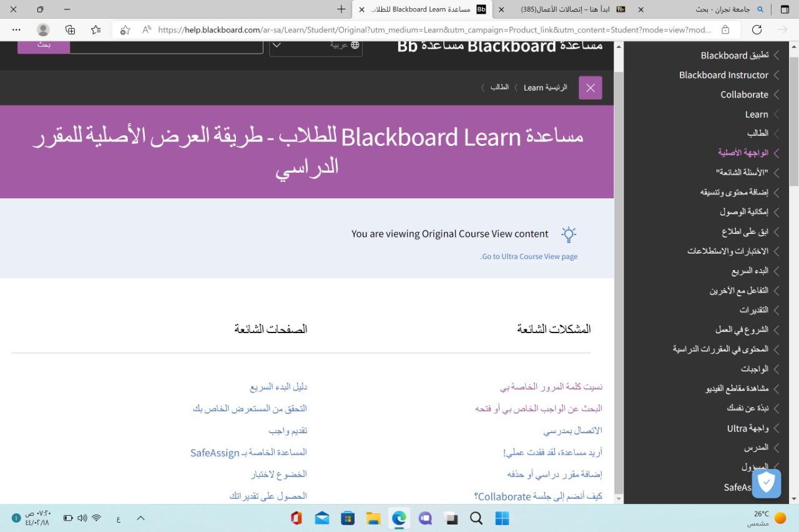Open the عربية language dropdown
The height and width of the screenshot is (532, 799).
coord(316,45)
